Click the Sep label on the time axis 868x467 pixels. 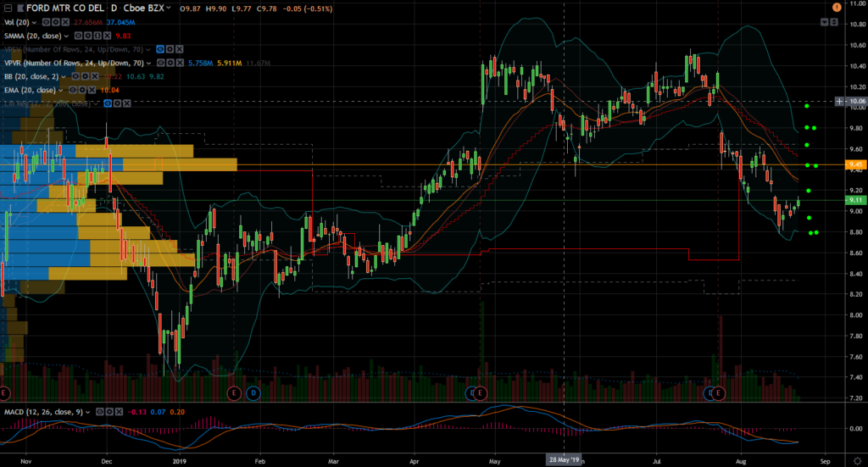pyautogui.click(x=825, y=461)
